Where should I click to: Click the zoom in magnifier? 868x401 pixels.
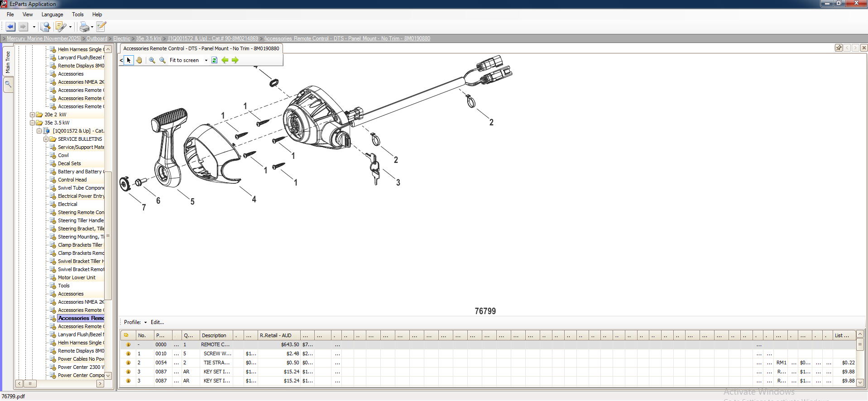(152, 60)
